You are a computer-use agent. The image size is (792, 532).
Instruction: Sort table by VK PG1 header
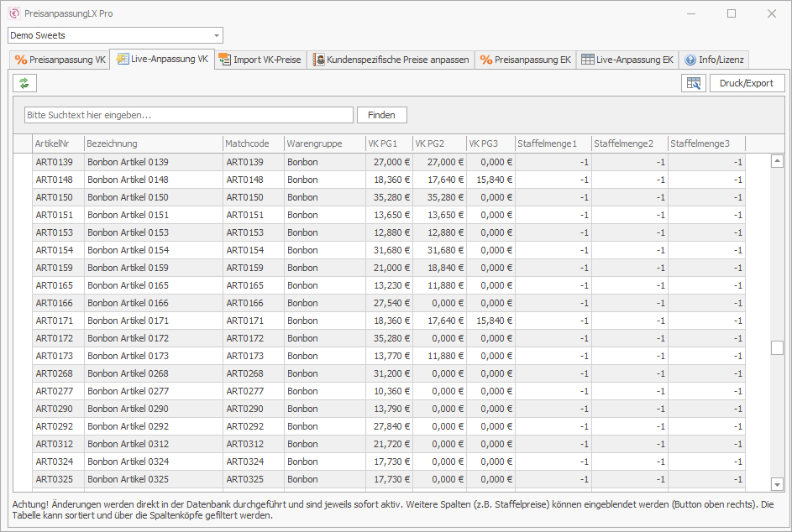coord(388,143)
